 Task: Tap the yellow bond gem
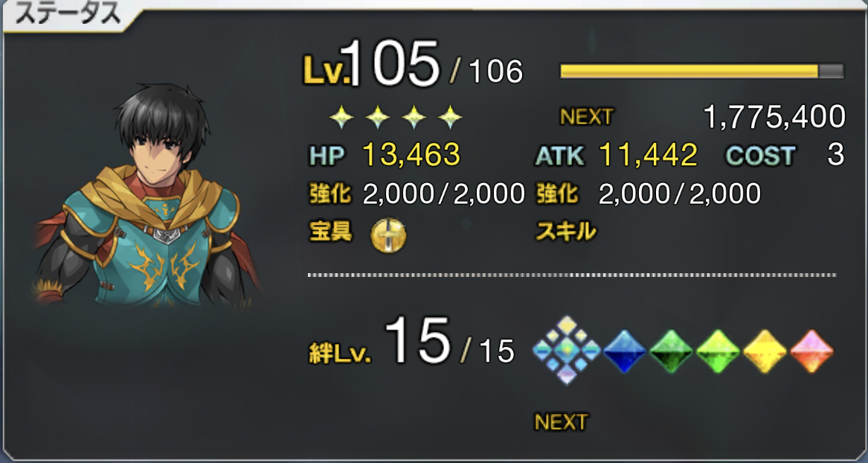(765, 351)
